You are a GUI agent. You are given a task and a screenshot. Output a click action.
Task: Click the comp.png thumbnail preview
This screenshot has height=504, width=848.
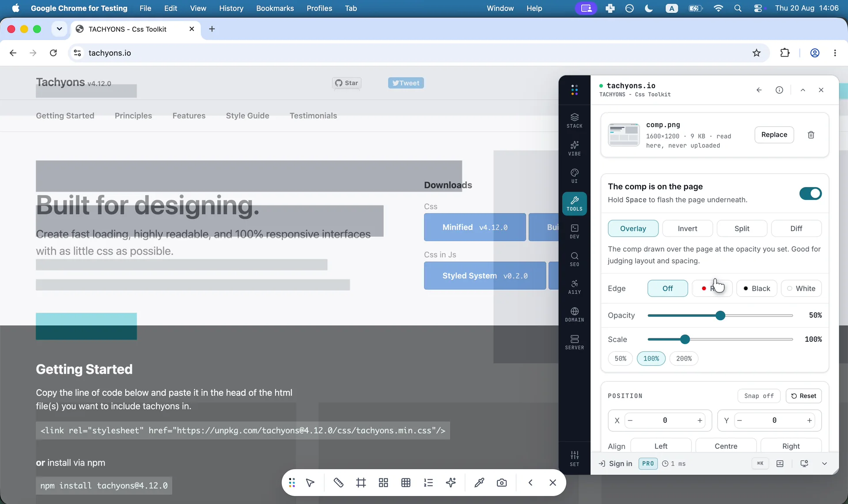coord(624,135)
